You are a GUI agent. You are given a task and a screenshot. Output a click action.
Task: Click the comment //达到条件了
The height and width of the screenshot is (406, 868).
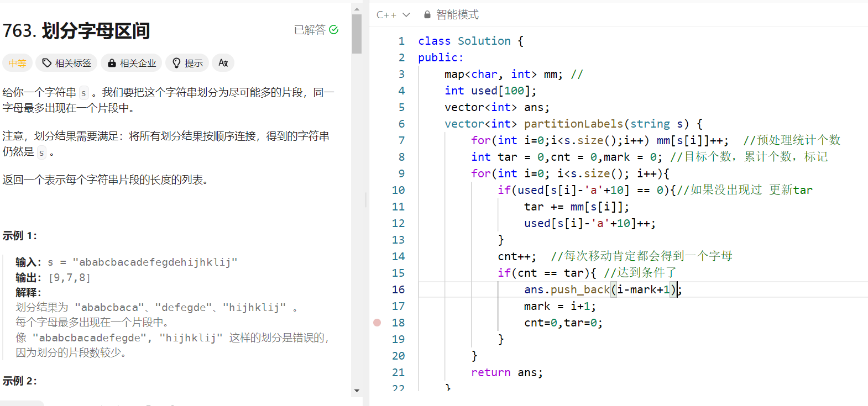tap(640, 273)
